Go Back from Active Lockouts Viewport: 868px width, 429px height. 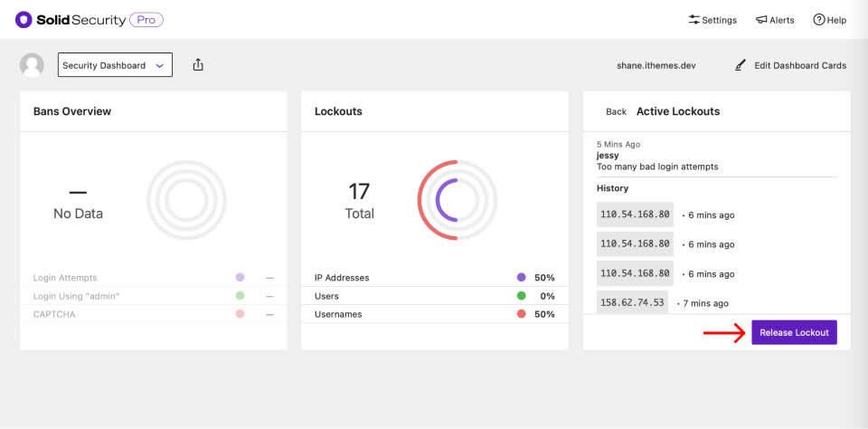[x=616, y=111]
